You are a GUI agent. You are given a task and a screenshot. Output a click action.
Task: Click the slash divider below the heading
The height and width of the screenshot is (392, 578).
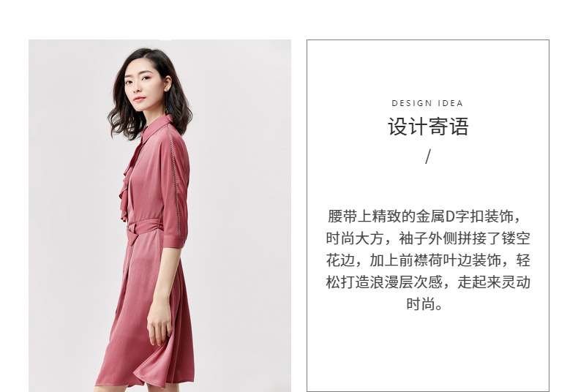click(427, 157)
